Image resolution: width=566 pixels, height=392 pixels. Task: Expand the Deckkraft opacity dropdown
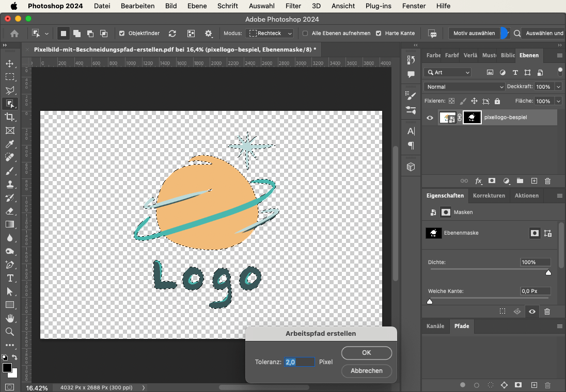(x=558, y=87)
